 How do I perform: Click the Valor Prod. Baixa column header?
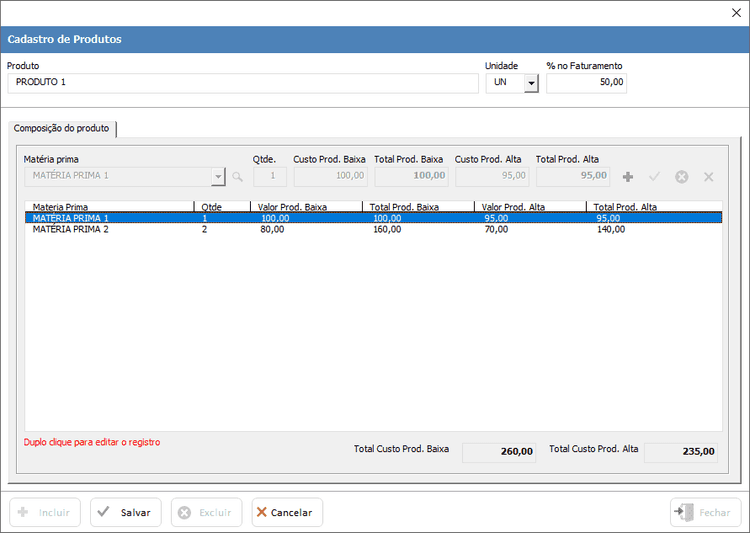(307, 207)
